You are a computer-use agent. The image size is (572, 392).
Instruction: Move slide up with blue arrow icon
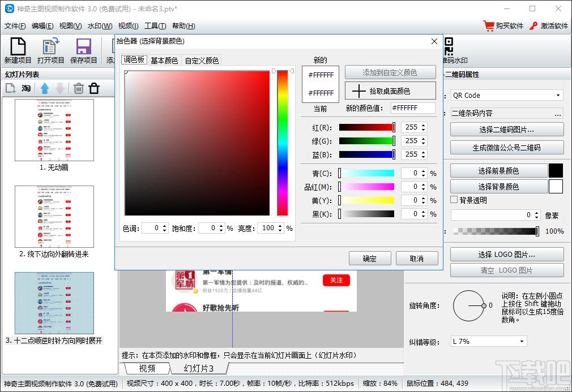tap(45, 88)
